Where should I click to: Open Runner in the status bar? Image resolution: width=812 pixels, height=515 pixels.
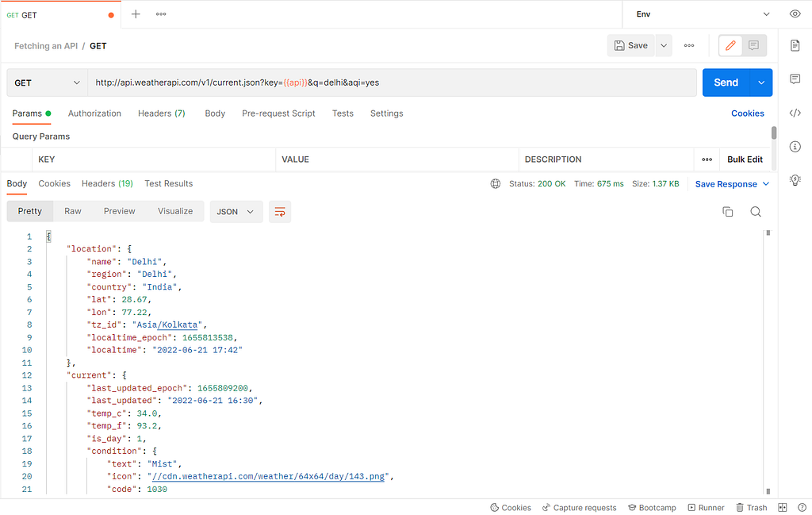706,508
